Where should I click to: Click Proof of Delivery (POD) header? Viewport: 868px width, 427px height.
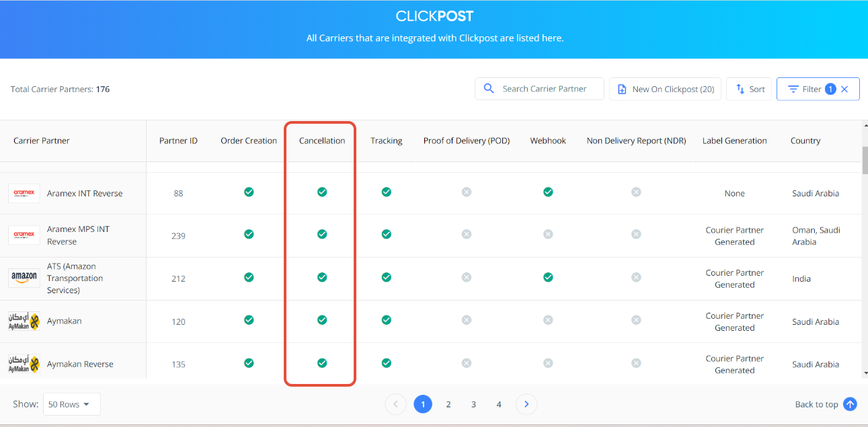467,141
